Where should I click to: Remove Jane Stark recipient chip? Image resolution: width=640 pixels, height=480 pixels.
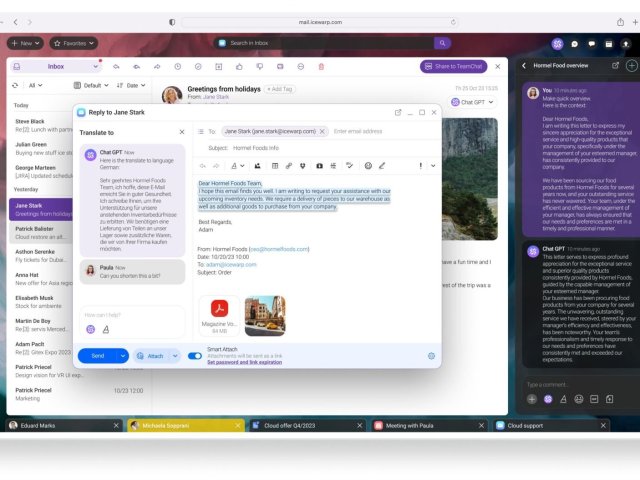pos(323,131)
